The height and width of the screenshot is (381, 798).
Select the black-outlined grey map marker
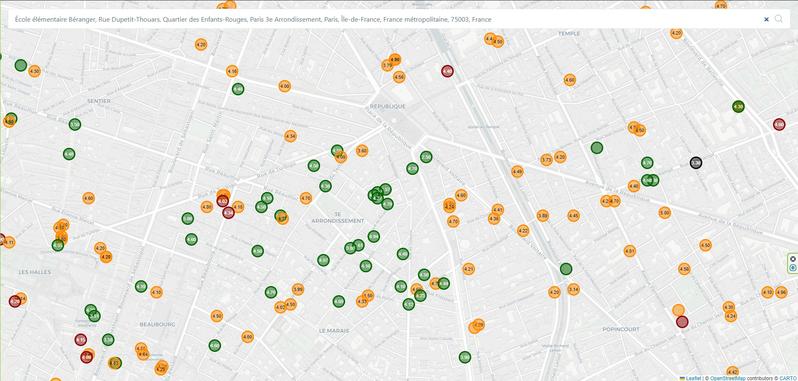pyautogui.click(x=696, y=163)
